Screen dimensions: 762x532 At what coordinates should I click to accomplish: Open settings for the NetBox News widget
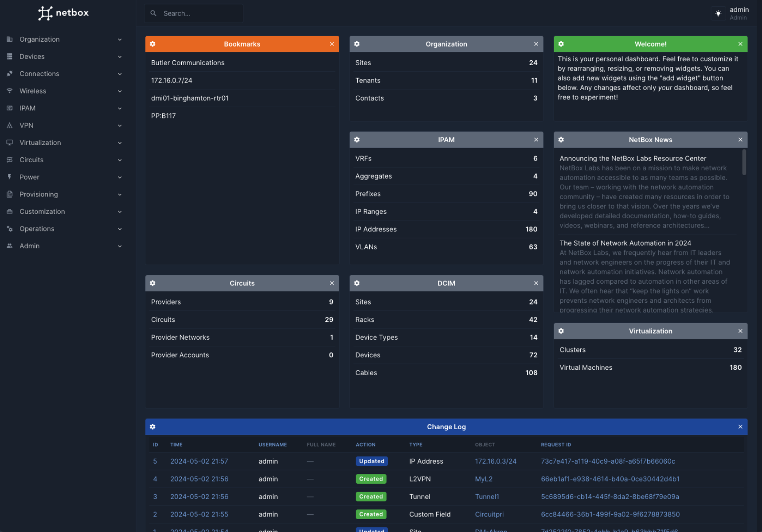tap(561, 139)
